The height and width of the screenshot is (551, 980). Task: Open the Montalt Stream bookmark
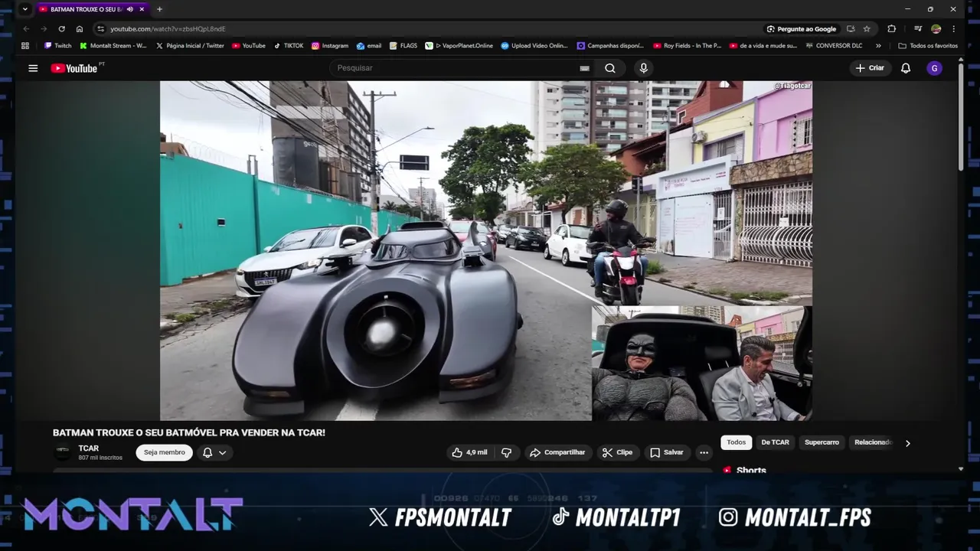coord(113,46)
